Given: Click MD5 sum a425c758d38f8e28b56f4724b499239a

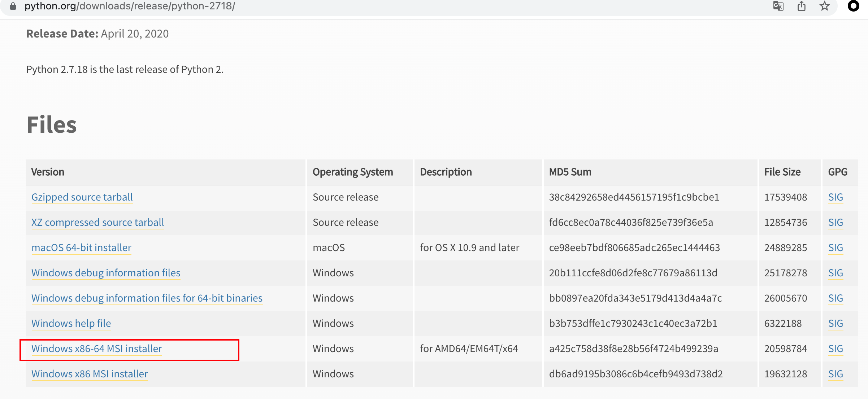Looking at the screenshot, I should coord(634,348).
